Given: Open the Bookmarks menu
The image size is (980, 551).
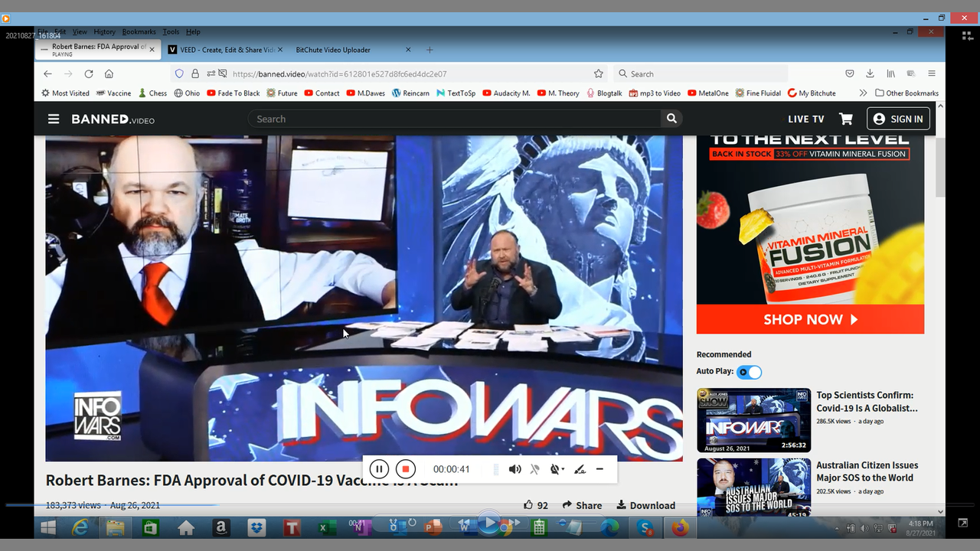Looking at the screenshot, I should 139,32.
